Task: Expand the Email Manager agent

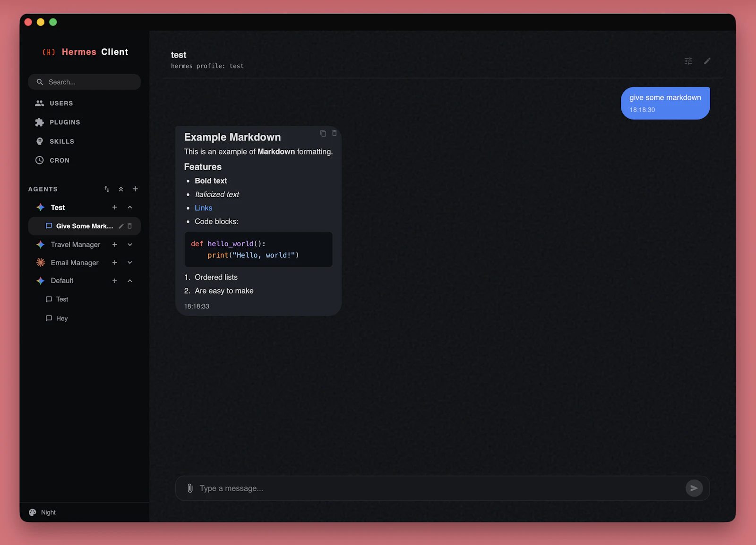Action: point(130,262)
